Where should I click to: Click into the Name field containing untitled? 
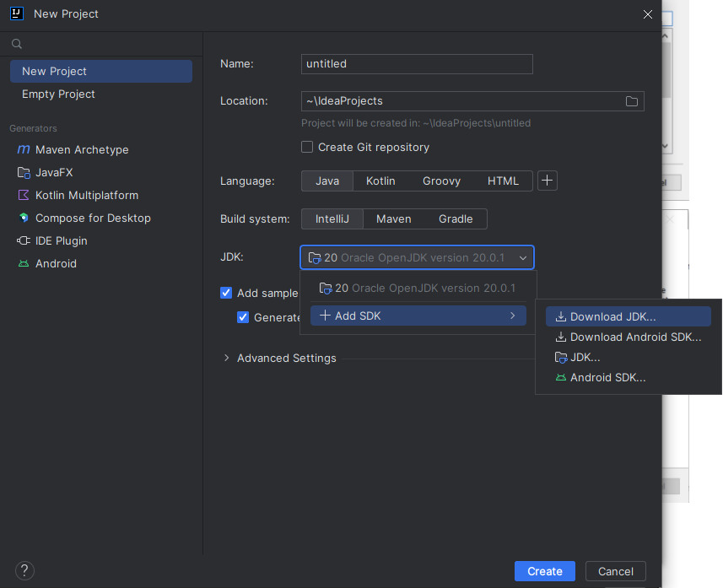[417, 64]
